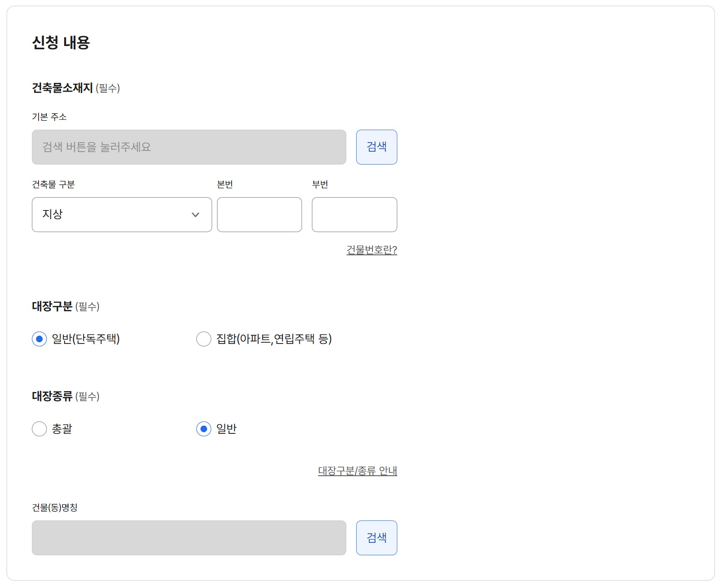Open the 건물번호란? help link
Screen dimensions: 722x588
[x=372, y=250]
